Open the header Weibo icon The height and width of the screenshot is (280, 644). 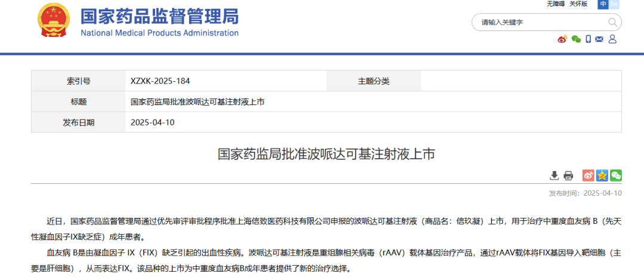point(562,39)
